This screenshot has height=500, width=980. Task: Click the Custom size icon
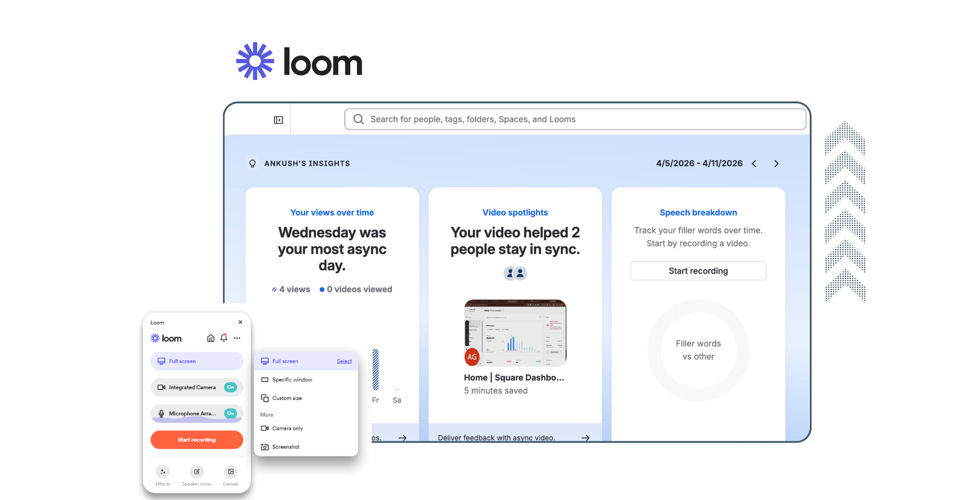265,398
